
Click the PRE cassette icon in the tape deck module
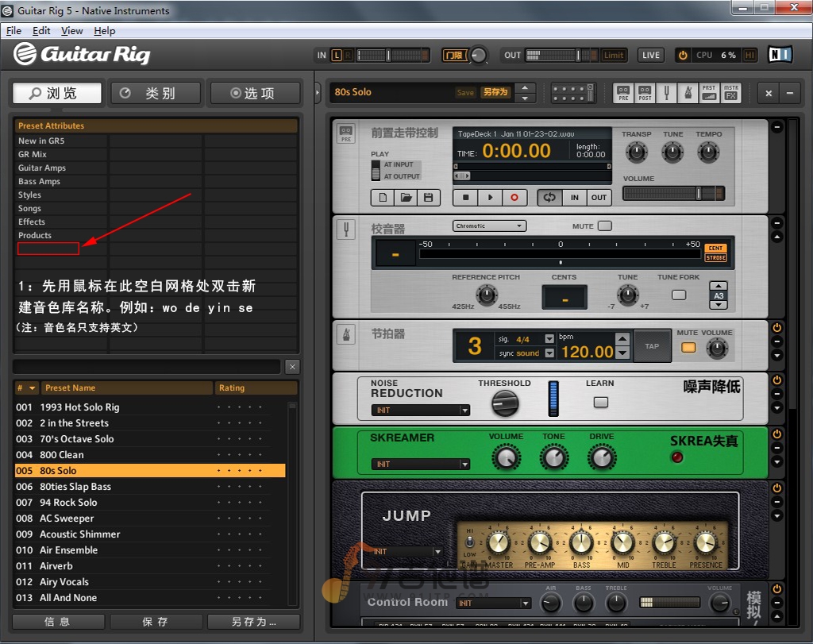(x=346, y=133)
